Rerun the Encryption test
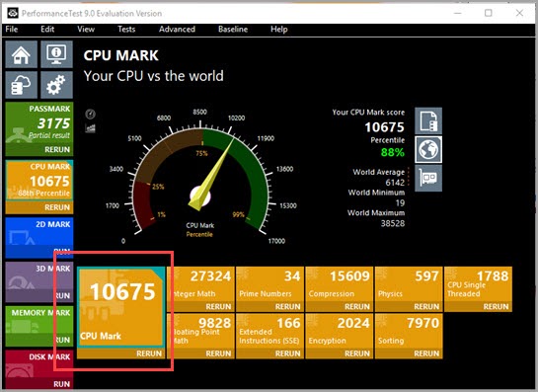Screen dimensions: 538x392 357,353
